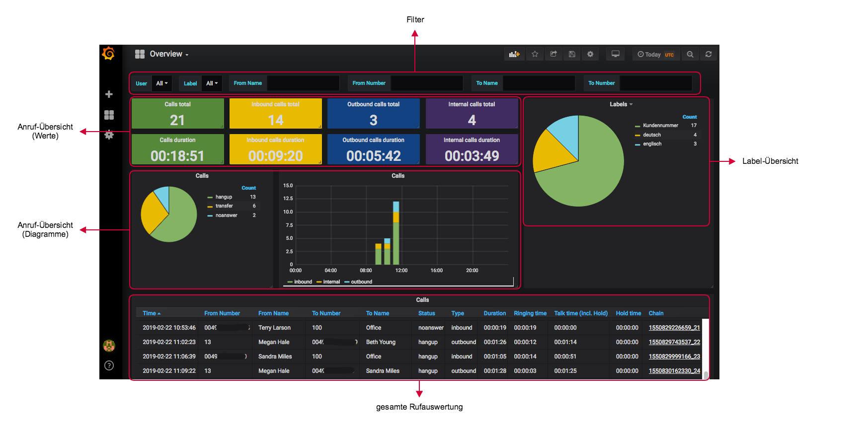Screen dimensions: 868x427
Task: Star this dashboard as favorite
Action: click(x=535, y=54)
